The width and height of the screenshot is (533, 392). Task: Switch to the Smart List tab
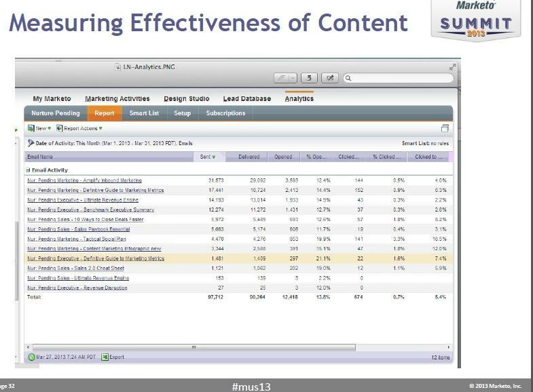(x=144, y=113)
